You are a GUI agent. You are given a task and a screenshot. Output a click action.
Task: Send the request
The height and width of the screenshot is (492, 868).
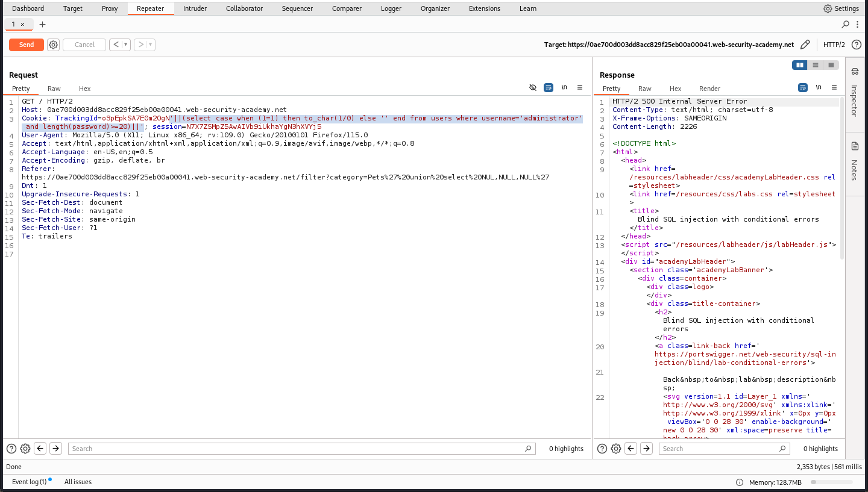(27, 45)
